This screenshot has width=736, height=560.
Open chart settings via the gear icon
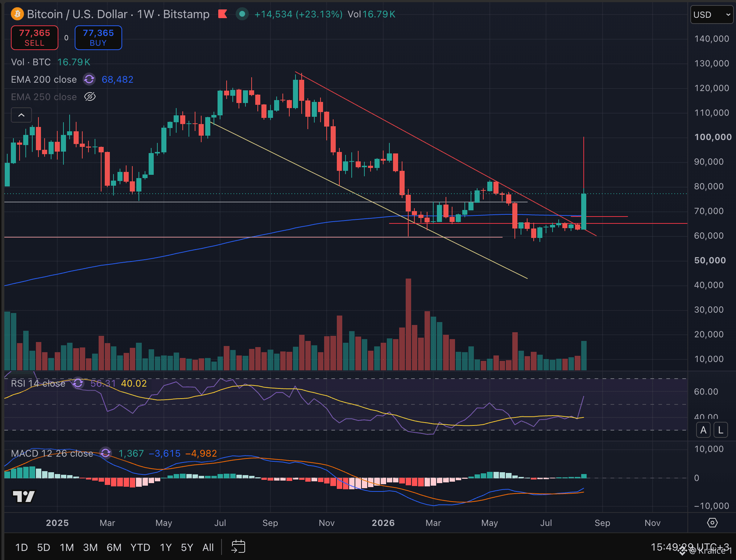tap(712, 523)
